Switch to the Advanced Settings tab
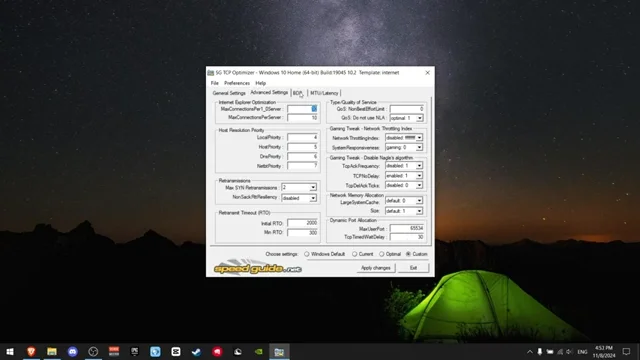 [x=269, y=93]
